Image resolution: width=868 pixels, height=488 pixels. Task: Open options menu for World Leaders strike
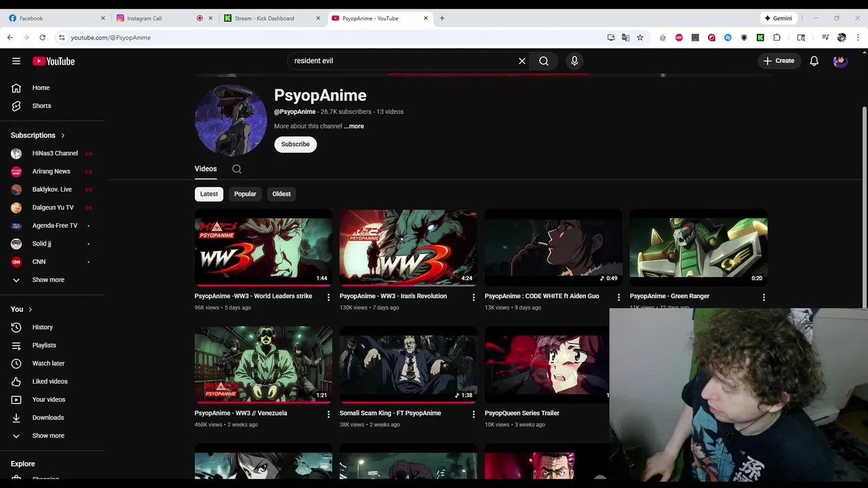[329, 297]
